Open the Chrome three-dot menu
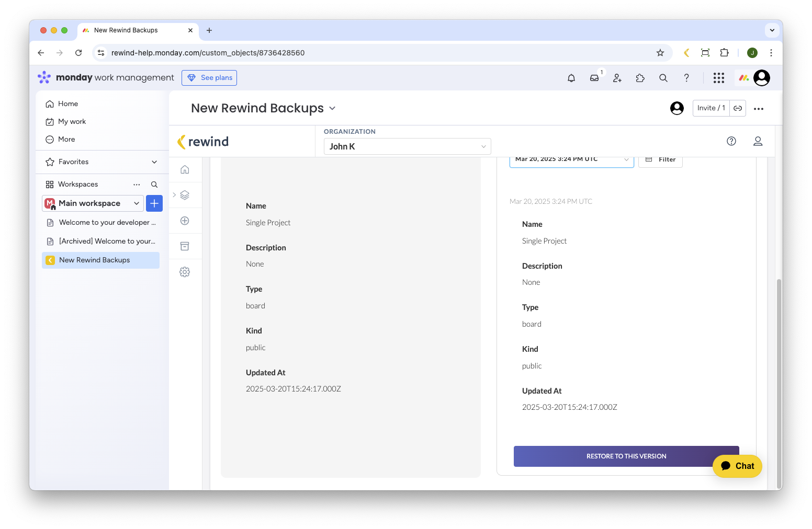The width and height of the screenshot is (812, 529). click(771, 53)
